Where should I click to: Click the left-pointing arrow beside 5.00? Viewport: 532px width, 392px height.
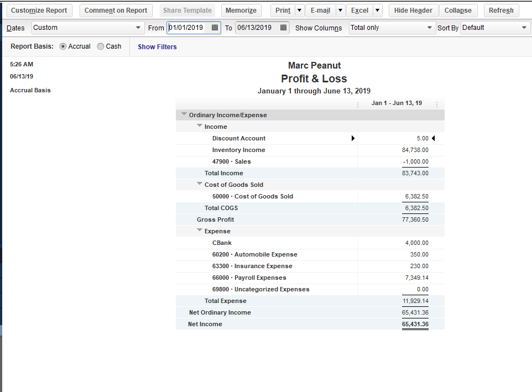pyautogui.click(x=433, y=138)
